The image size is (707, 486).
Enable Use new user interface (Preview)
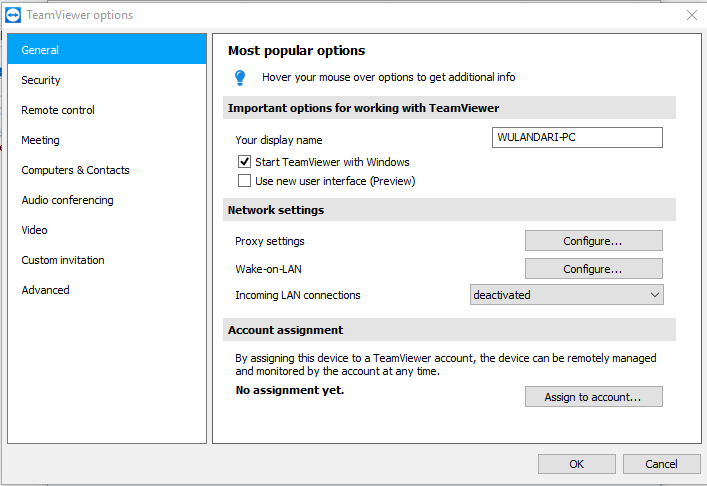click(244, 181)
